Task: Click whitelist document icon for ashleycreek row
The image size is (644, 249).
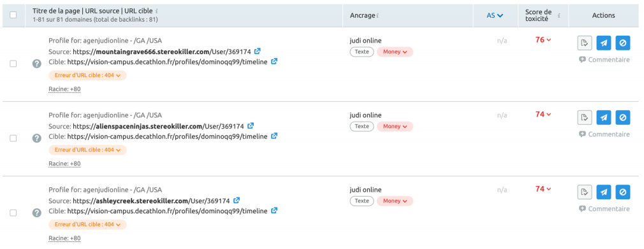Action: (x=585, y=192)
